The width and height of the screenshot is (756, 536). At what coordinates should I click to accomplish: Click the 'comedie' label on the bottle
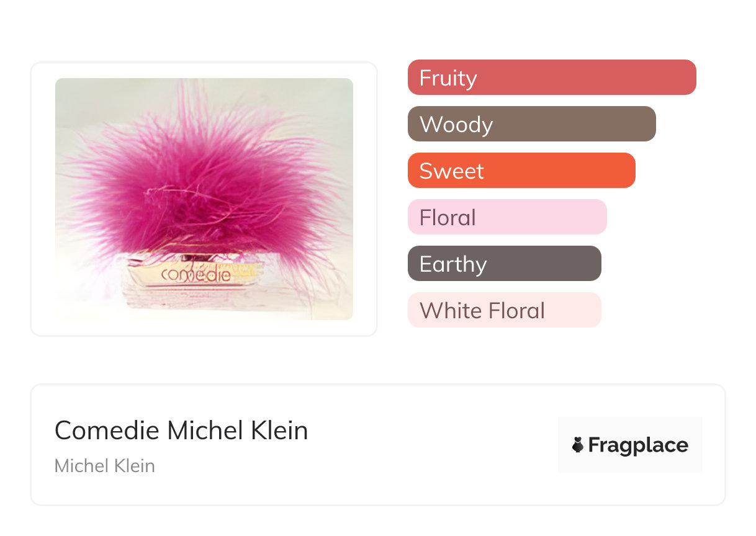(x=195, y=274)
